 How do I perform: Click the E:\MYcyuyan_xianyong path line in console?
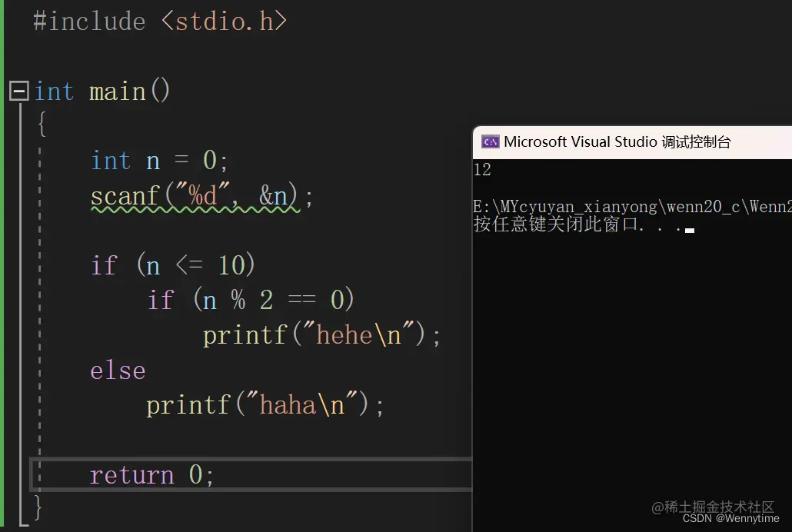(632, 206)
